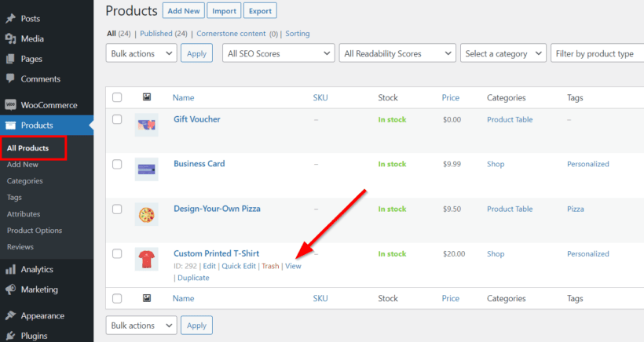Image resolution: width=644 pixels, height=342 pixels.
Task: Open the Design-Your-Own Pizza name link
Action: 217,209
